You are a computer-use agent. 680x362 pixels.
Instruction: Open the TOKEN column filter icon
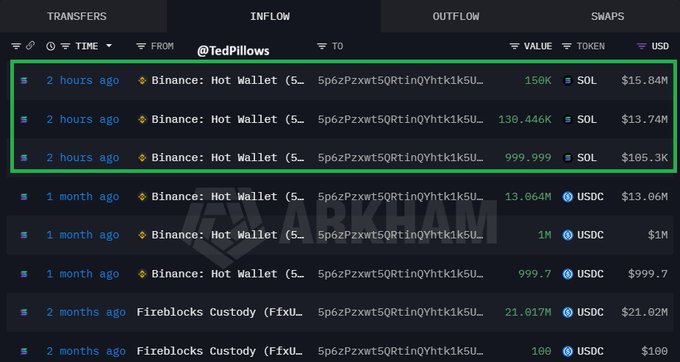566,46
